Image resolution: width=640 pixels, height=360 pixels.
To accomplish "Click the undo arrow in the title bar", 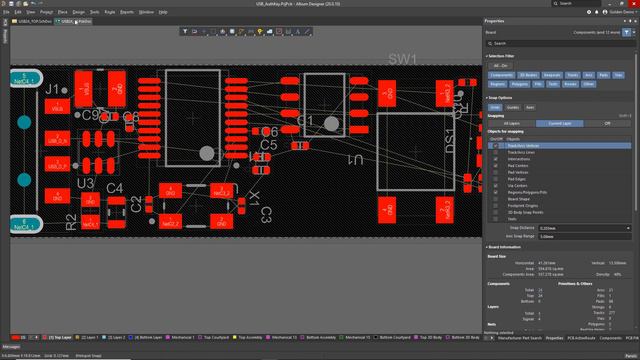I will click(x=33, y=3).
